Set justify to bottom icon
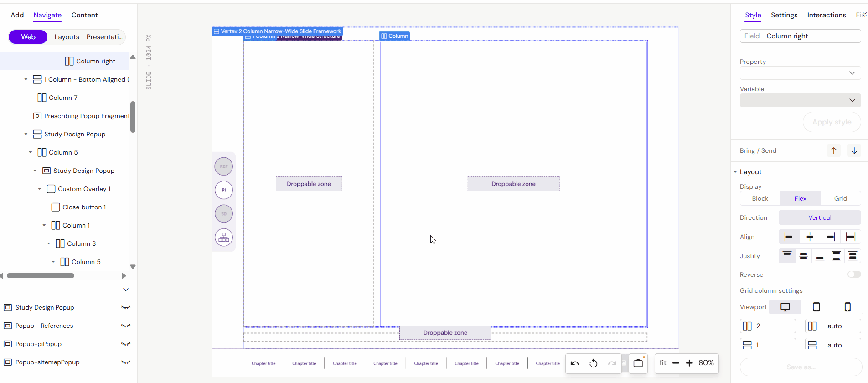Screen dimensions: 868x383 820,256
